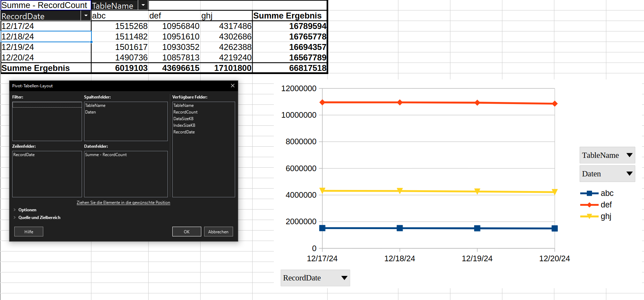Viewport: 644px width, 300px height.
Task: Select cell with value 1515268
Action: coord(120,26)
